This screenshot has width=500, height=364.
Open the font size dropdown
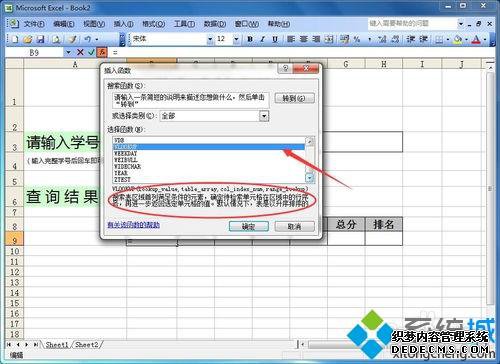(x=236, y=39)
